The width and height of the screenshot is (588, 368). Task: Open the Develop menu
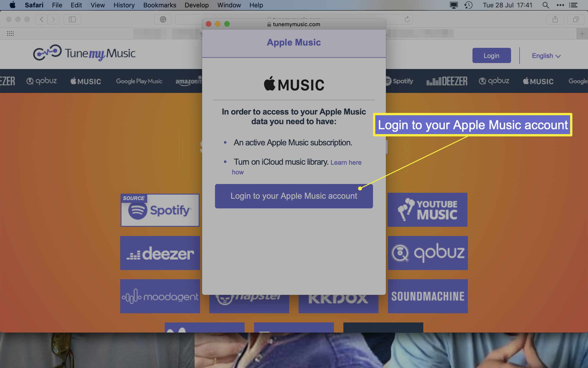click(x=197, y=5)
